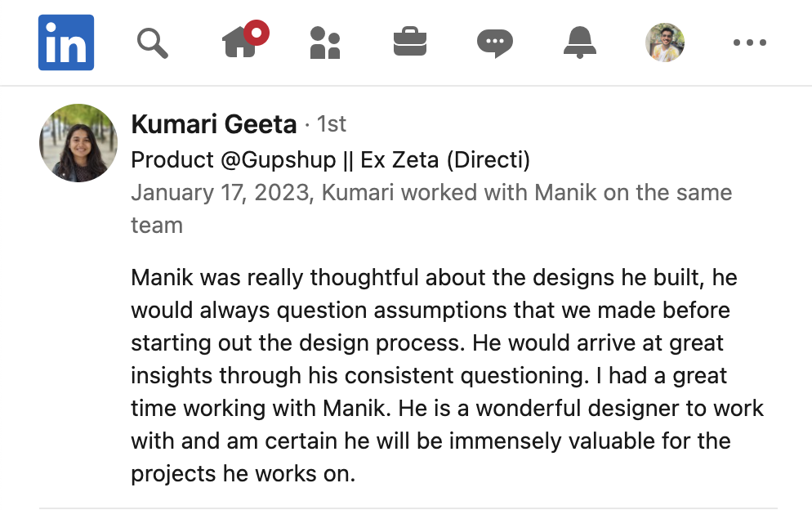
Task: Open the Notifications bell icon
Action: coord(579,42)
